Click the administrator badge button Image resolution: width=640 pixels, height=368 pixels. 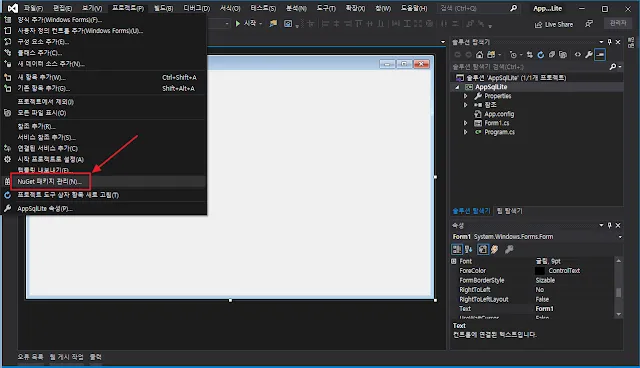click(618, 23)
